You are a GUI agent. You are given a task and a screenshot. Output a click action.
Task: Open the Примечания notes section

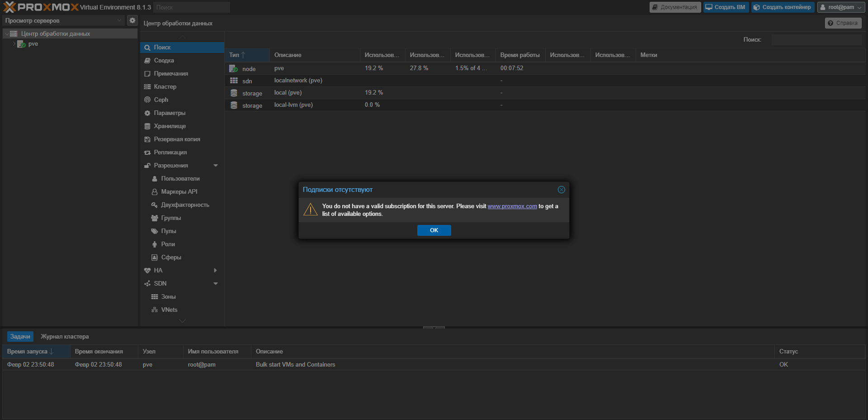[182, 73]
